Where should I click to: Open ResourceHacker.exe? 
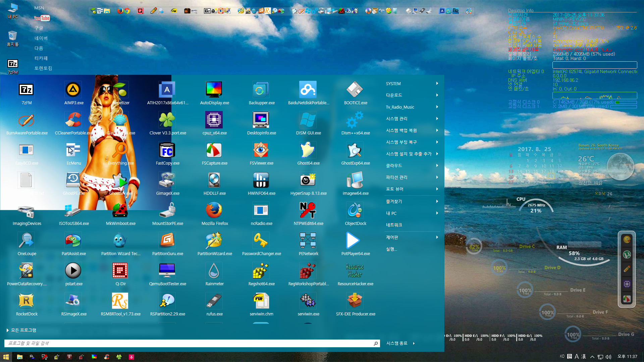click(x=355, y=274)
